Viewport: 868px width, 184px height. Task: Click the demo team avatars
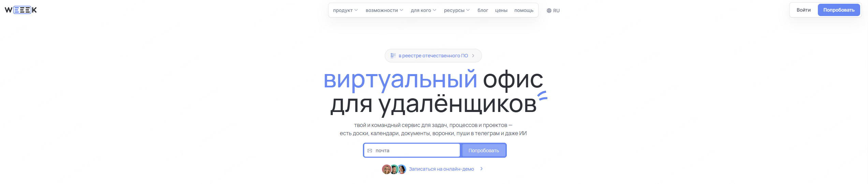tap(394, 169)
